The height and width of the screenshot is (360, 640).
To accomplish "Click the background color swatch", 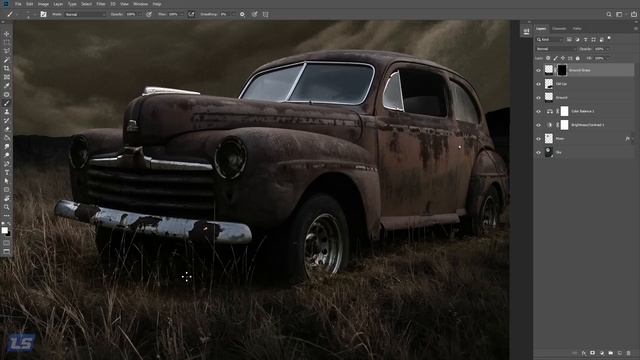I will pos(9,233).
